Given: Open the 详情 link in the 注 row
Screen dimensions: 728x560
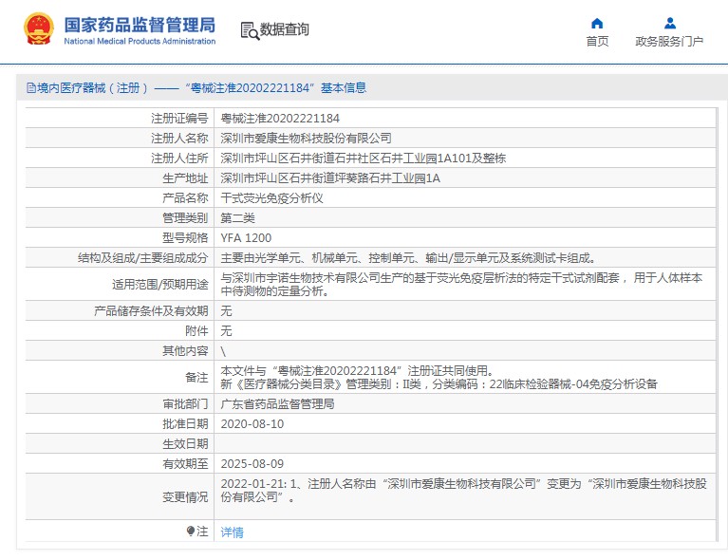Looking at the screenshot, I should tap(232, 532).
